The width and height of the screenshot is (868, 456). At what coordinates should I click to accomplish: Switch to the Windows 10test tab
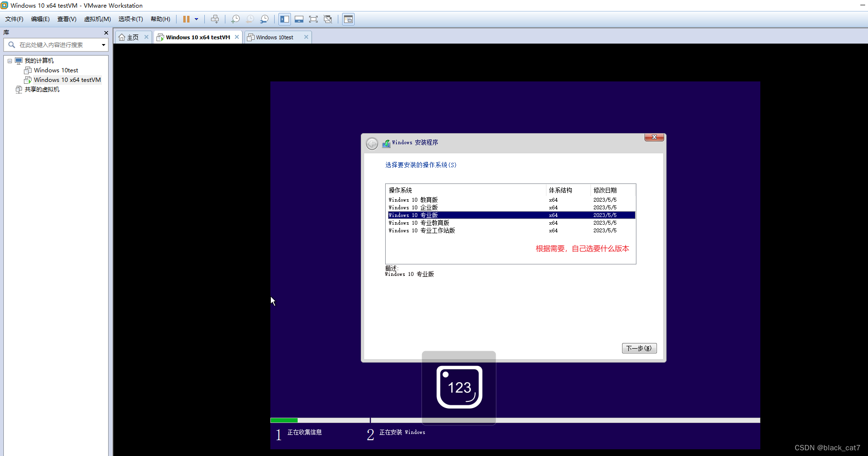pos(275,37)
